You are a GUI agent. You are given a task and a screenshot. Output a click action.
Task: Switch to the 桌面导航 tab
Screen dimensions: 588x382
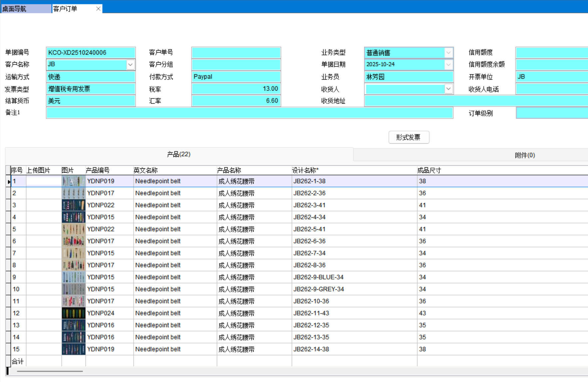click(x=26, y=9)
